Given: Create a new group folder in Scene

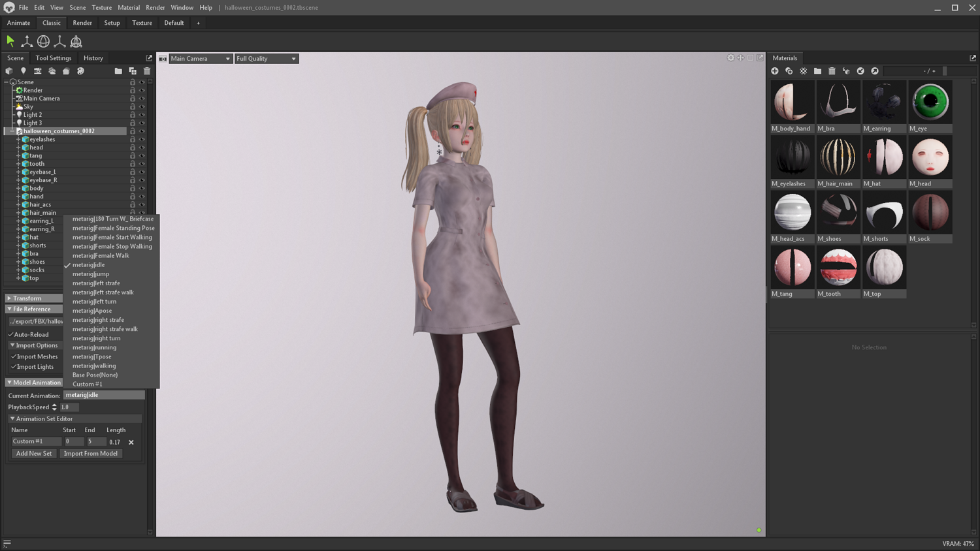Looking at the screenshot, I should pyautogui.click(x=118, y=71).
